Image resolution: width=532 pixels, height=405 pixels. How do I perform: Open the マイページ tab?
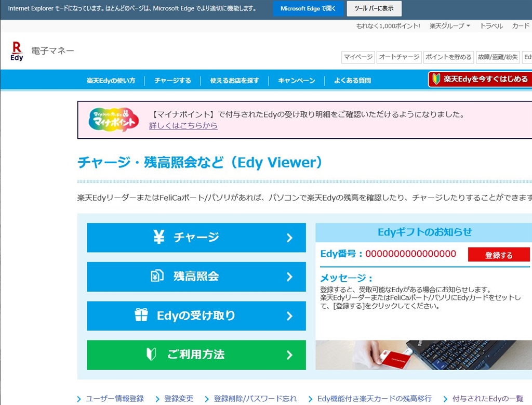tap(358, 57)
